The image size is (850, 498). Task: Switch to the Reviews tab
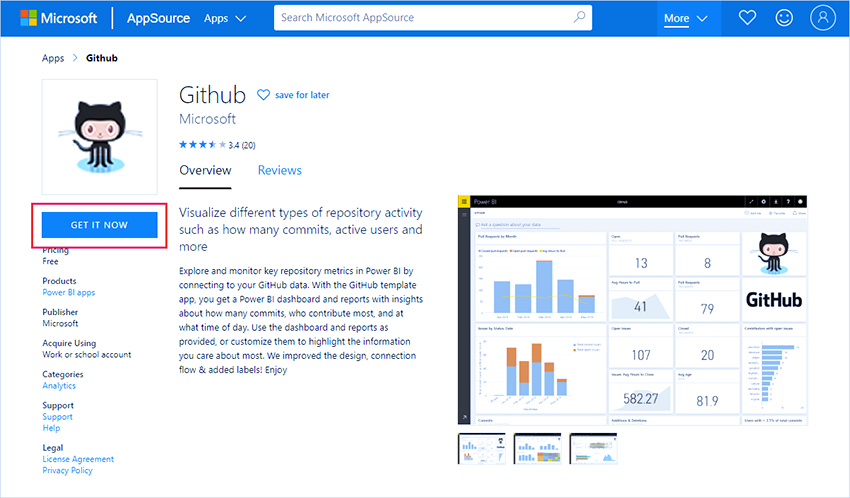point(280,170)
